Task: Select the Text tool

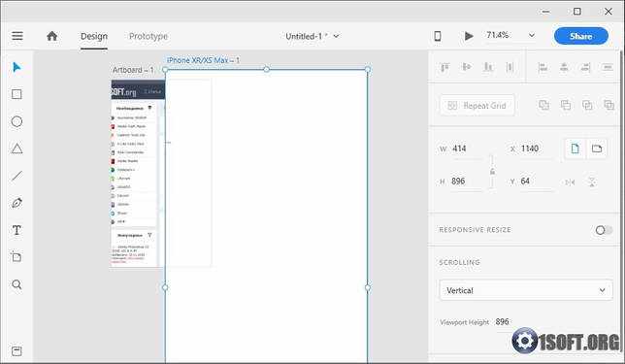Action: [x=16, y=230]
